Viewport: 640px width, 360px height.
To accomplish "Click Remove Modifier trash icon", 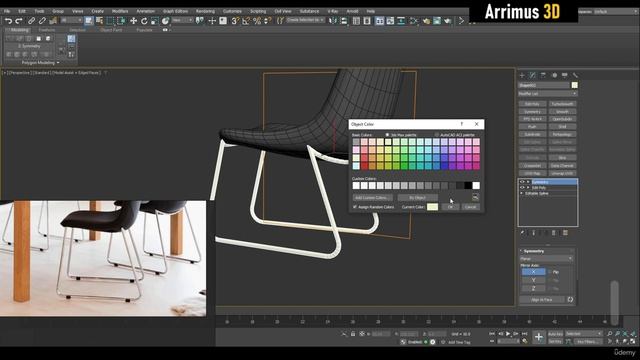I will 554,233.
